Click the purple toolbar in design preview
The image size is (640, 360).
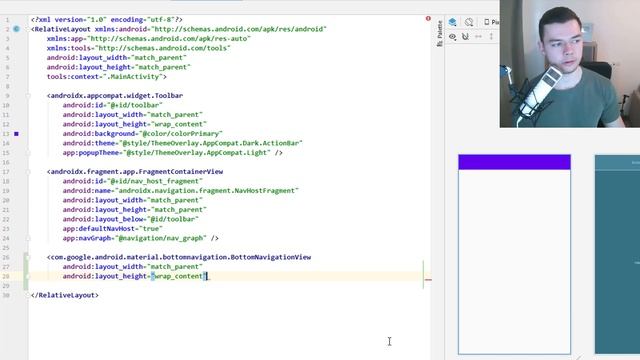coord(514,162)
